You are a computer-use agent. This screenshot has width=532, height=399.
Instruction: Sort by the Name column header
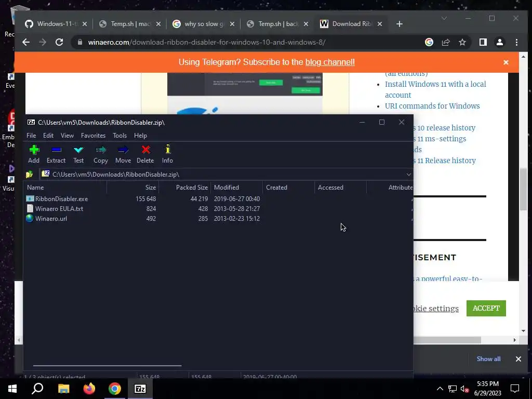click(x=65, y=187)
